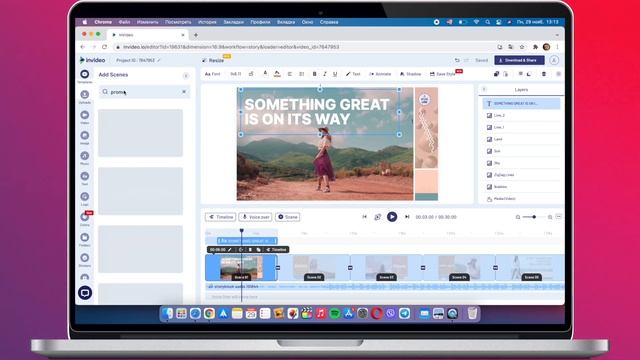This screenshot has width=640, height=360.
Task: Duplicate the selected layer
Action: pos(496,74)
